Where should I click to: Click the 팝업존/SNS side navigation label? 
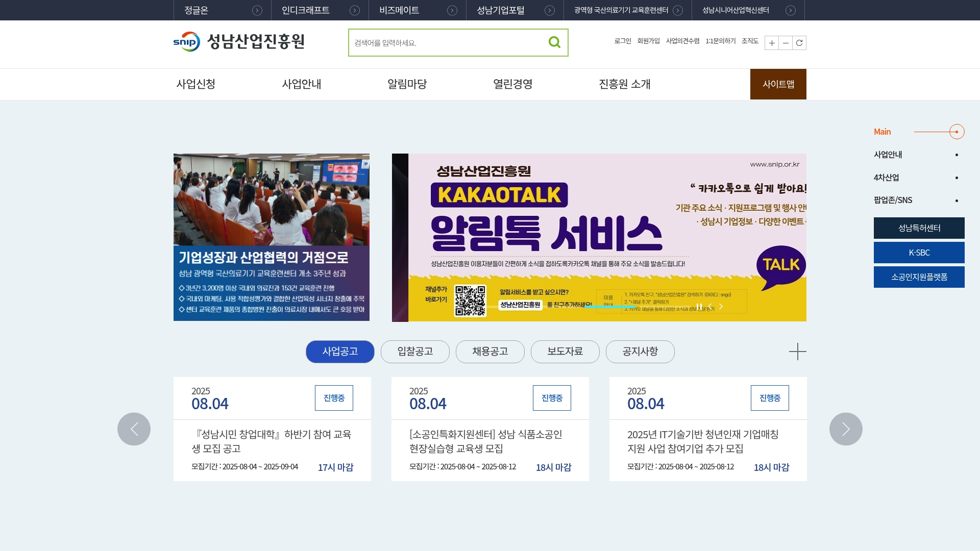(x=893, y=200)
